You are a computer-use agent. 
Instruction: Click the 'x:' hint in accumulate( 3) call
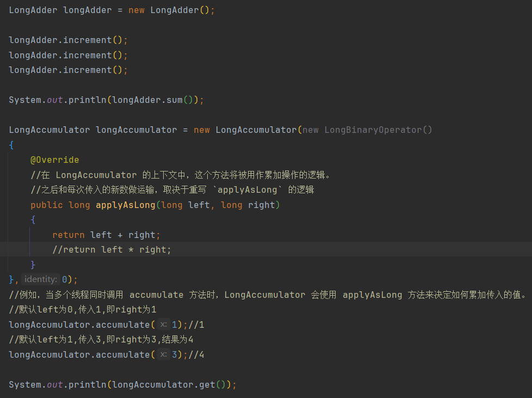click(x=164, y=354)
